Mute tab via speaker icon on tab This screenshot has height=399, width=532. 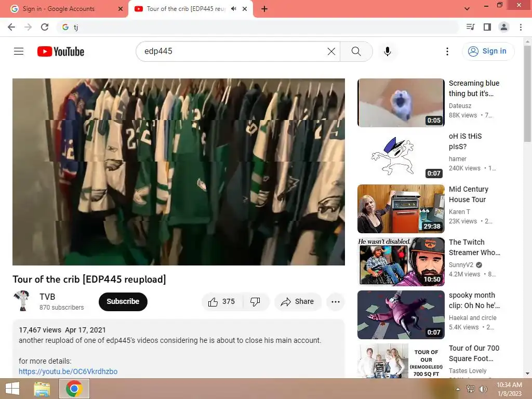click(x=233, y=9)
